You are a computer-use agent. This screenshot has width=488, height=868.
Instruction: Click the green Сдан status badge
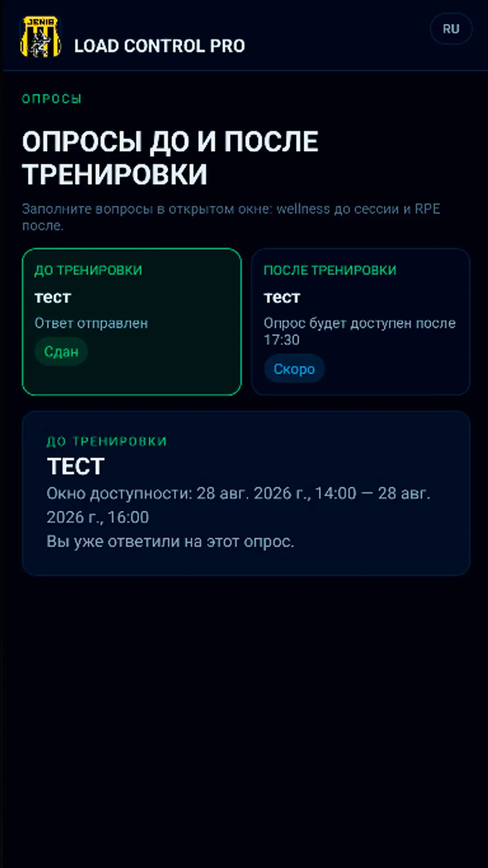pos(61,351)
